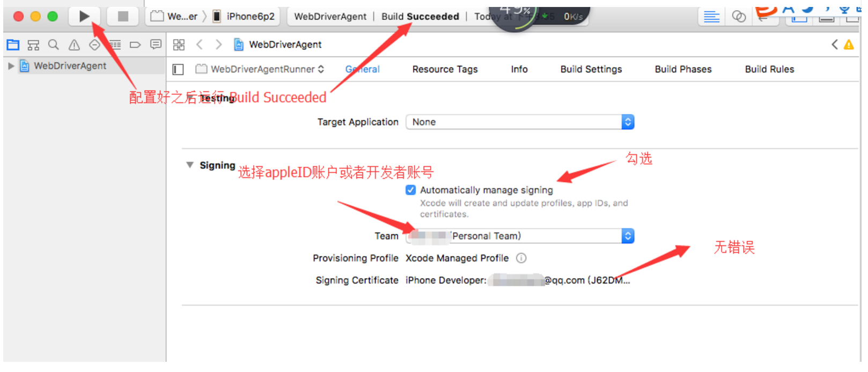Collapse the Signing section
The height and width of the screenshot is (372, 868).
click(x=190, y=165)
